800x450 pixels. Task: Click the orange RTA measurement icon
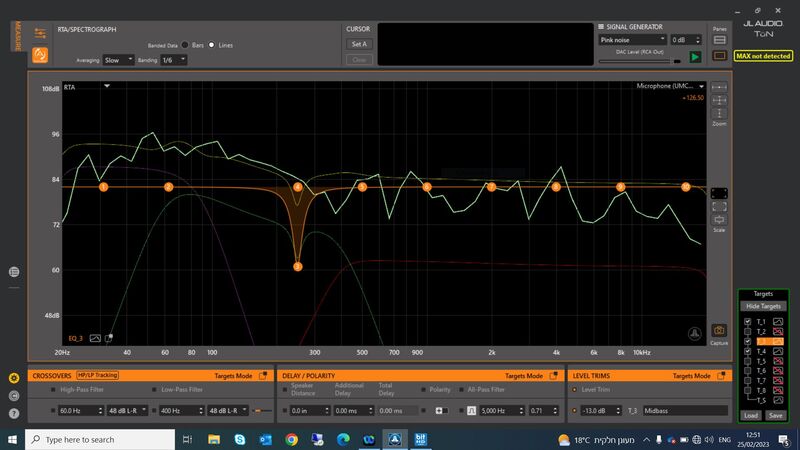[x=40, y=55]
